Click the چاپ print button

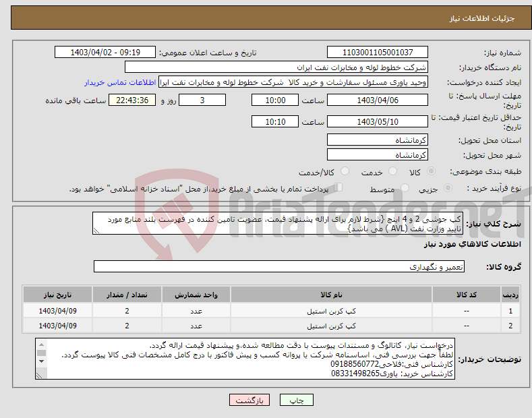[x=296, y=400]
